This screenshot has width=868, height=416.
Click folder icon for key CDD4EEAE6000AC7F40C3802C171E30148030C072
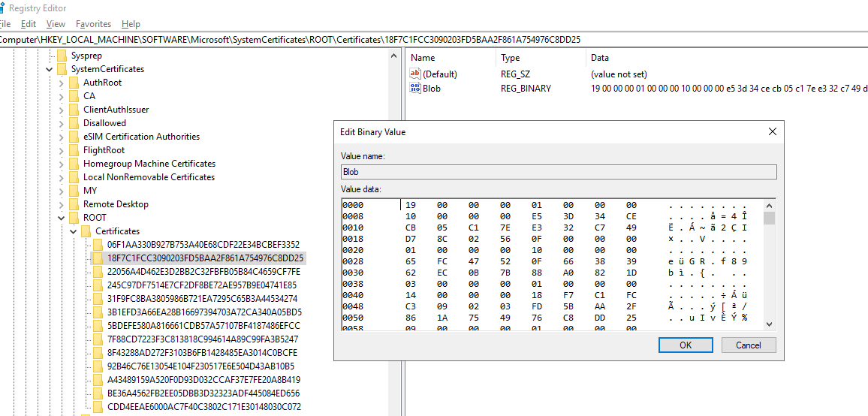pos(98,407)
